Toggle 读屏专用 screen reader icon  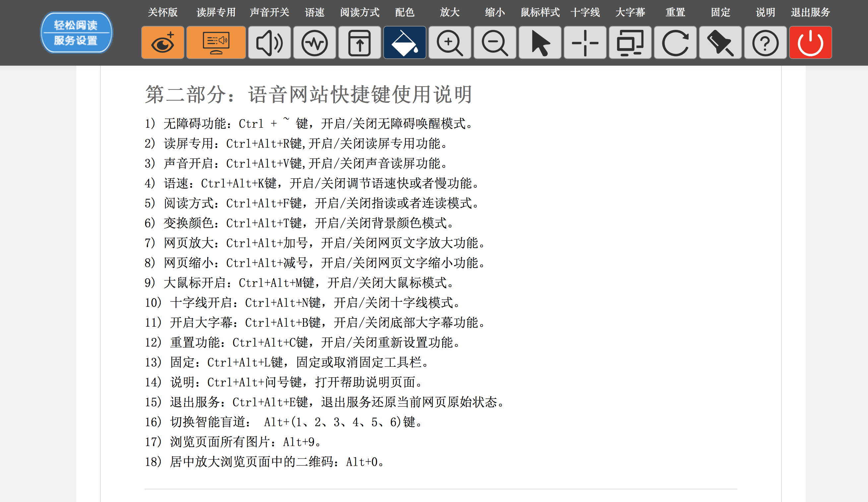216,43
